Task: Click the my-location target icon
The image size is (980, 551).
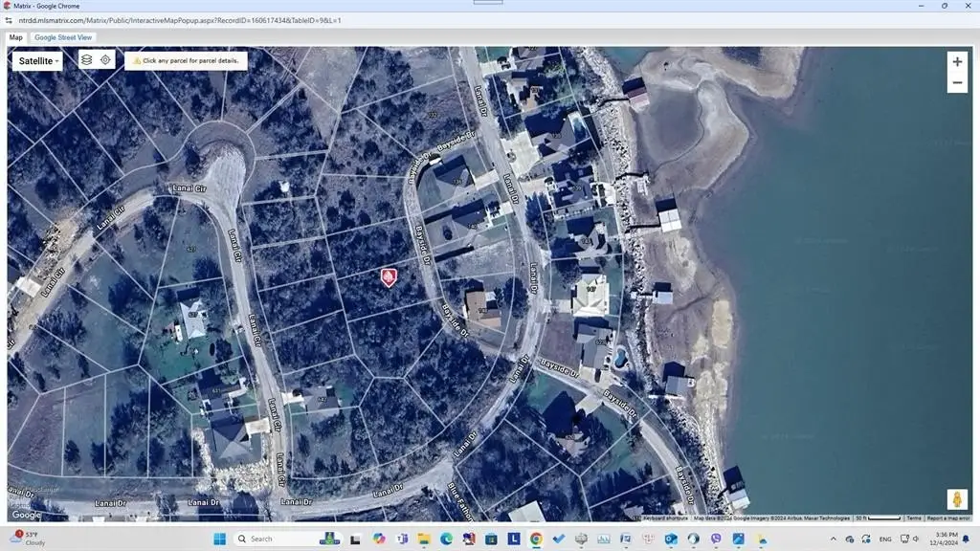Action: point(105,59)
